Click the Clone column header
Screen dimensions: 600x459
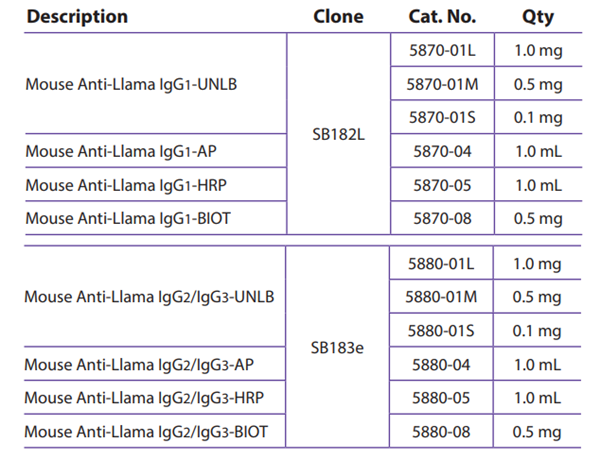(x=337, y=17)
